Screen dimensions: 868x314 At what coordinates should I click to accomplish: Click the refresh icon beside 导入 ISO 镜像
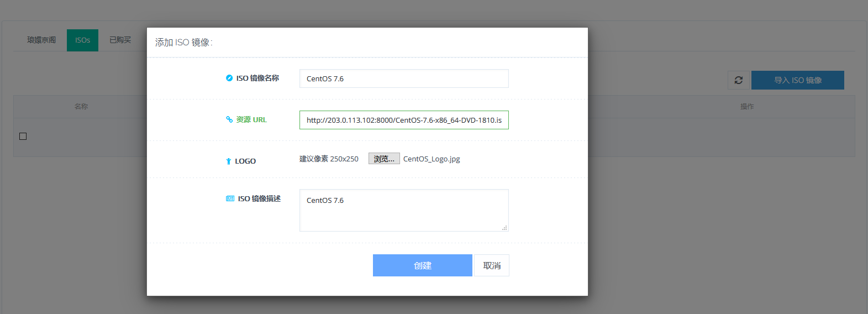coord(738,80)
